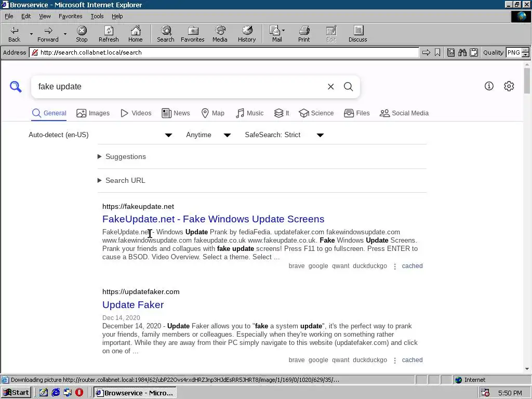Clear the search query with X

pyautogui.click(x=331, y=87)
